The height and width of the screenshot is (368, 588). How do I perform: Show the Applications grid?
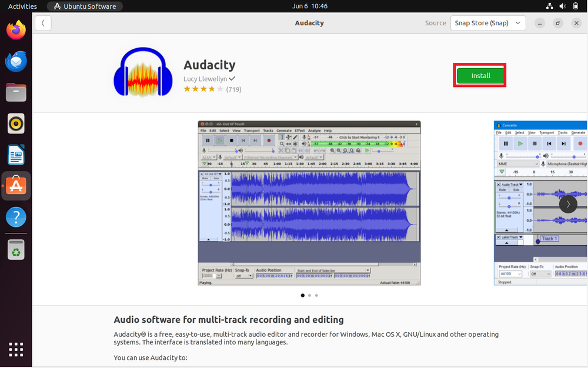point(16,349)
